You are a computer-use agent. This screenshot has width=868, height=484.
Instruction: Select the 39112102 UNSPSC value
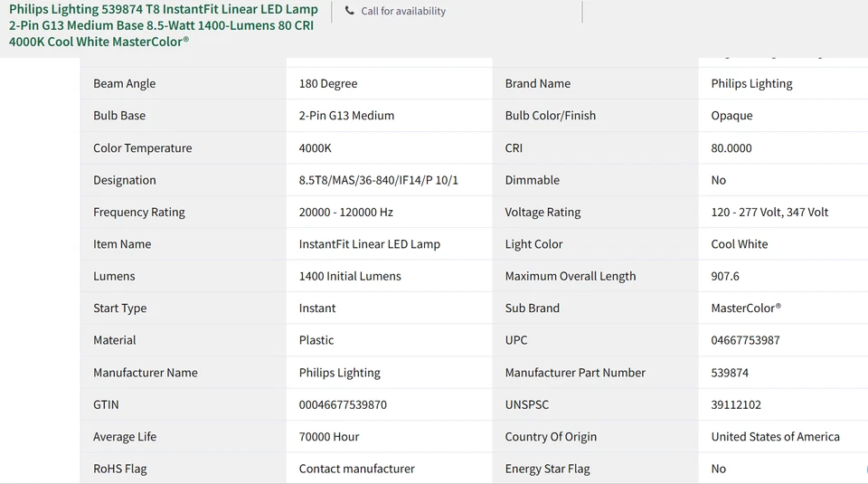click(736, 404)
